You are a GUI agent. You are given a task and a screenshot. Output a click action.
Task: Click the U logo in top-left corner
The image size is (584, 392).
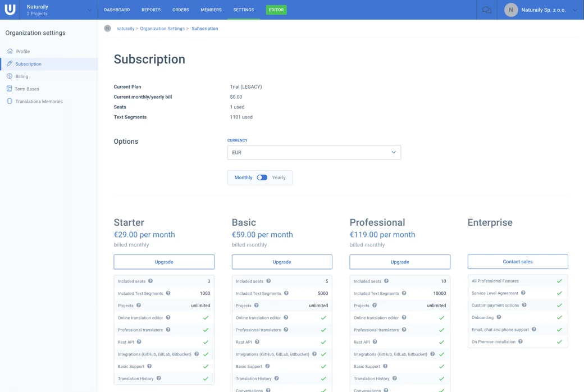[10, 10]
